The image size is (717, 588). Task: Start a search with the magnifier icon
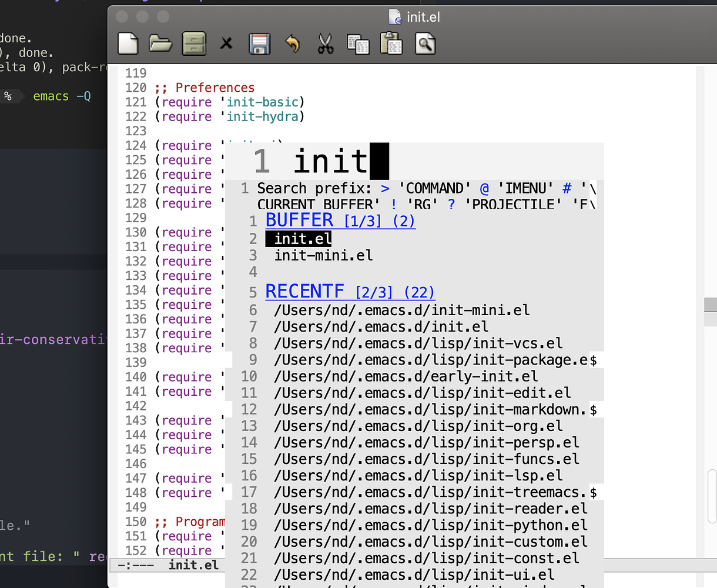425,44
